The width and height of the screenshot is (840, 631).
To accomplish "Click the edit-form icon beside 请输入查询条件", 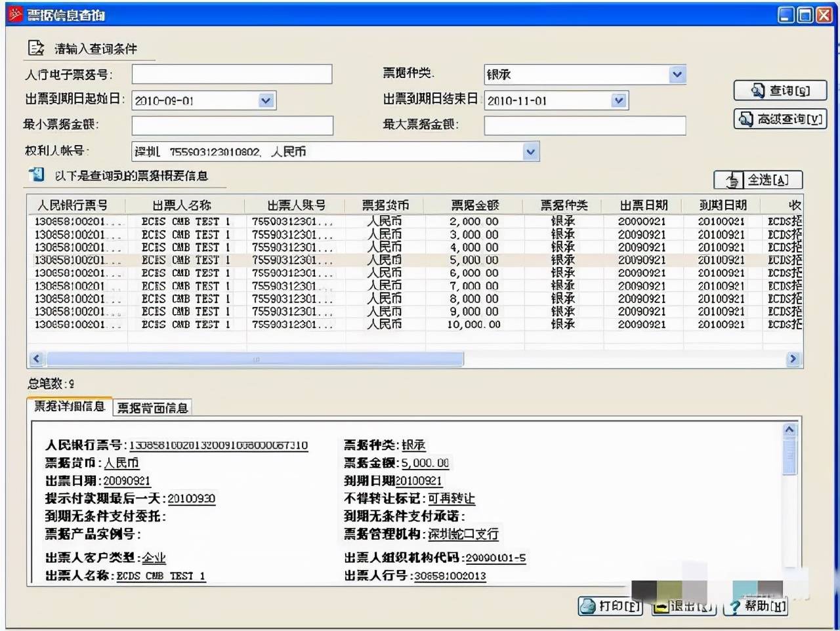I will (x=35, y=48).
